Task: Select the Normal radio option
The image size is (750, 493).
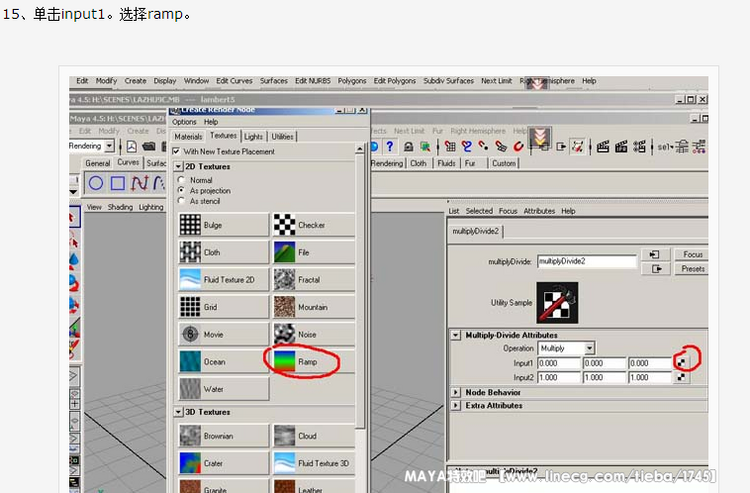Action: [x=181, y=180]
